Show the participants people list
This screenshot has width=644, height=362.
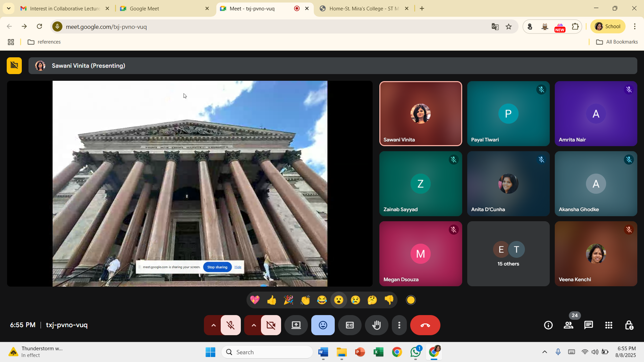pyautogui.click(x=568, y=325)
